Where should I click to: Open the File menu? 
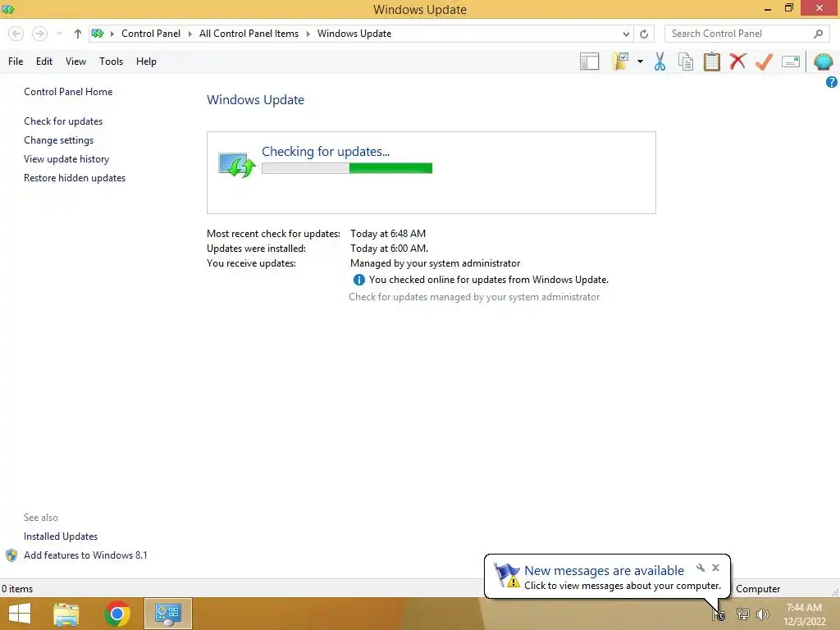pyautogui.click(x=16, y=62)
